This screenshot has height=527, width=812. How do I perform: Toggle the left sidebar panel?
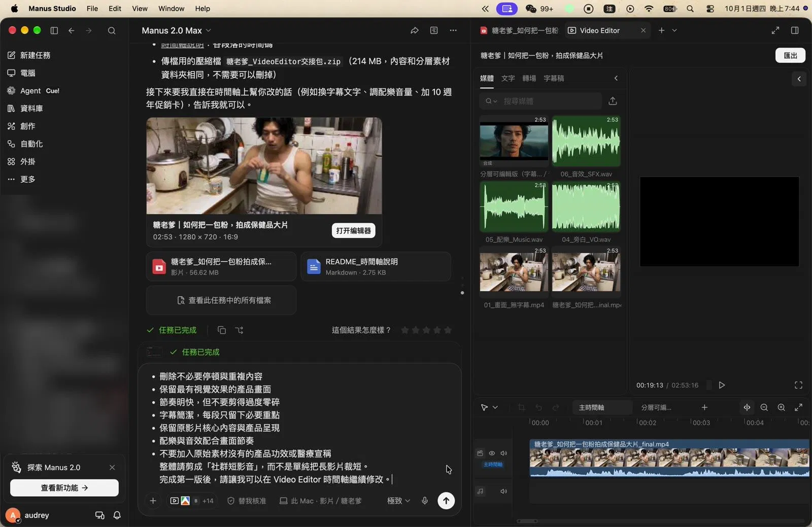[54, 30]
